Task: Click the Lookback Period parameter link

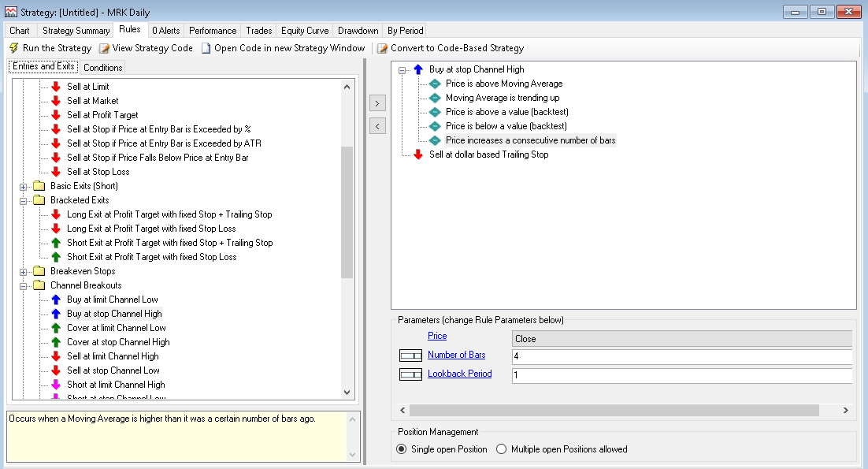Action: (459, 374)
